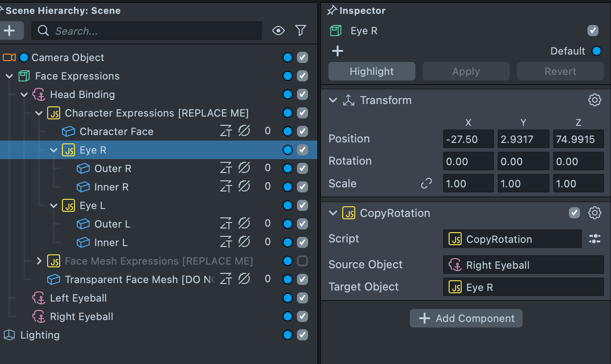Click the add object plus button in hierarchy

tap(10, 31)
